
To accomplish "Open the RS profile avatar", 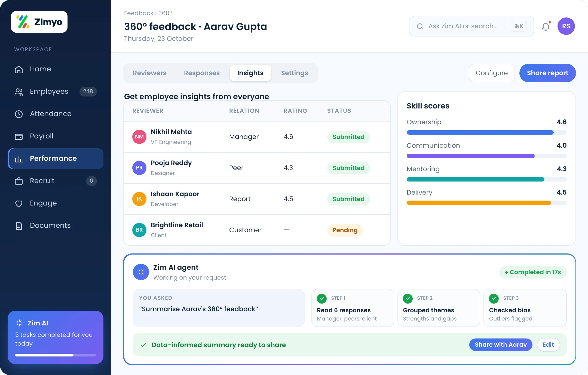I will tap(566, 26).
